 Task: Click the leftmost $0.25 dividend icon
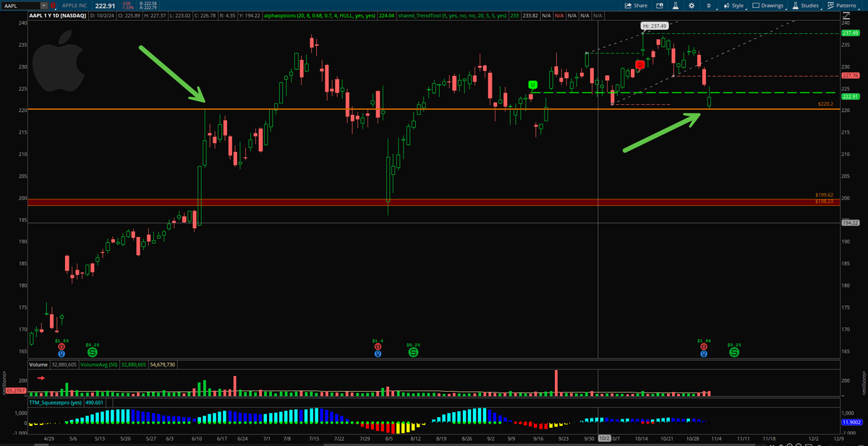92,352
